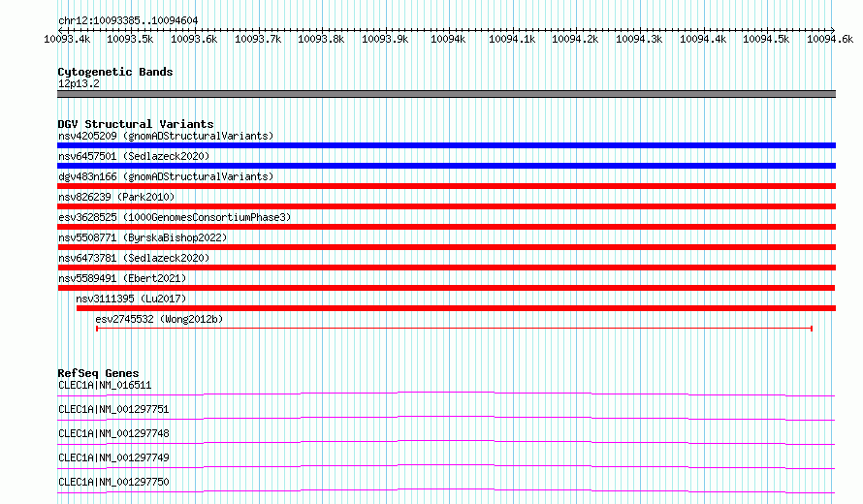Open variant nsv3111395 (Lu2017) label
The image size is (863, 504).
(x=131, y=299)
